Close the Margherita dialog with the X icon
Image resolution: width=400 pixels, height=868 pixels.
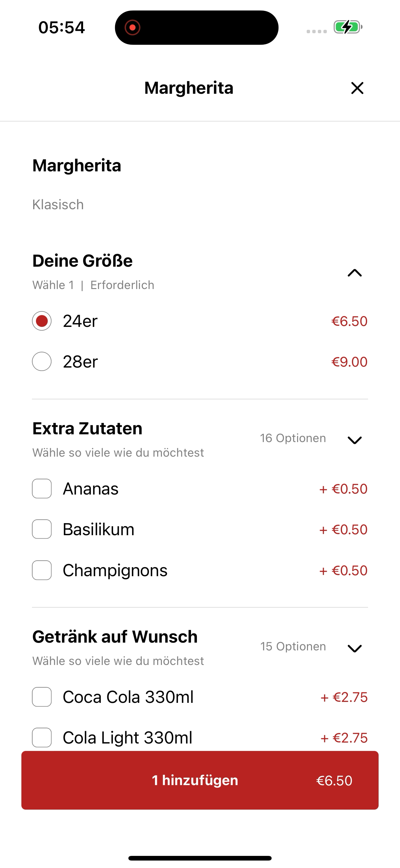[357, 88]
